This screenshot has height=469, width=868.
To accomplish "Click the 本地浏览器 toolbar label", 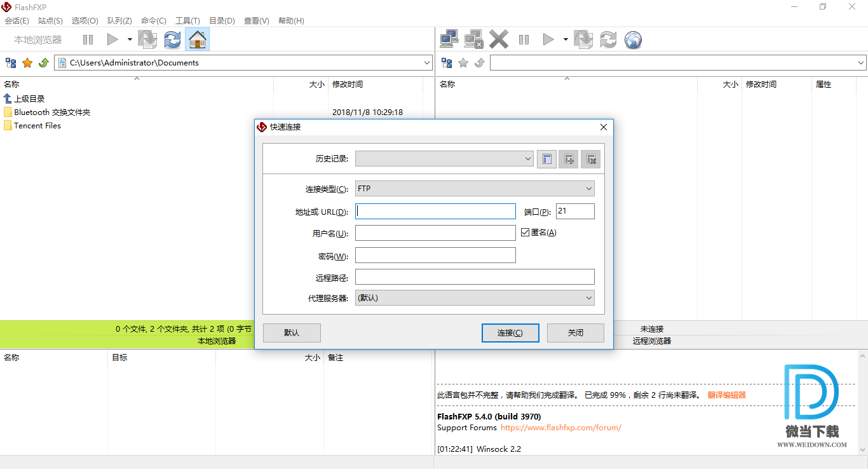I will tap(38, 39).
